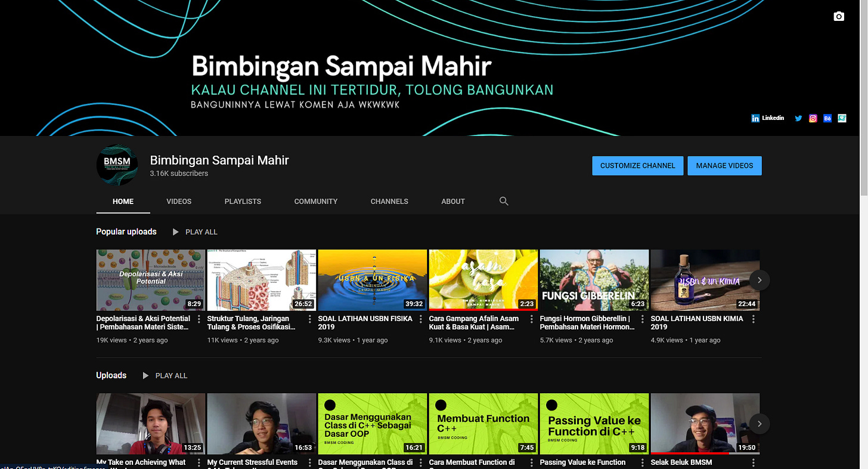Open Membuat Function C++ thumbnail

point(483,424)
